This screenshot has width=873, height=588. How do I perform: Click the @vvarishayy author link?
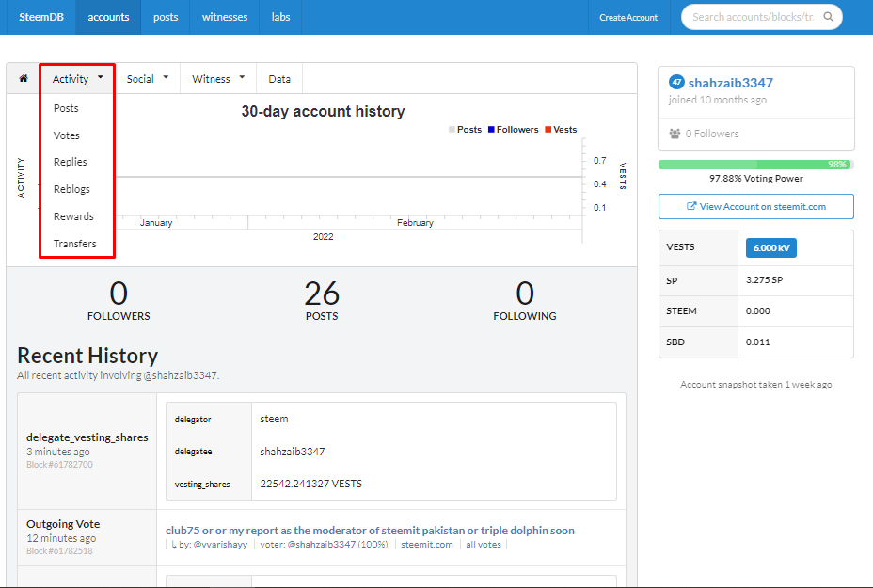pos(220,545)
